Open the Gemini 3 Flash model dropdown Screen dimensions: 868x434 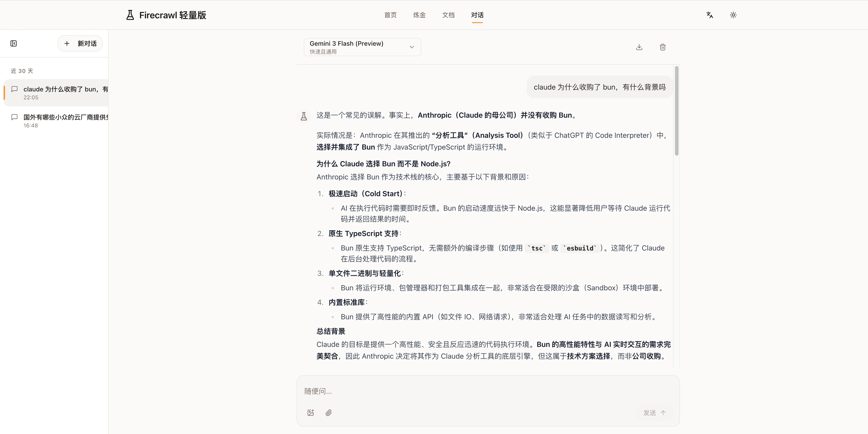coord(362,47)
